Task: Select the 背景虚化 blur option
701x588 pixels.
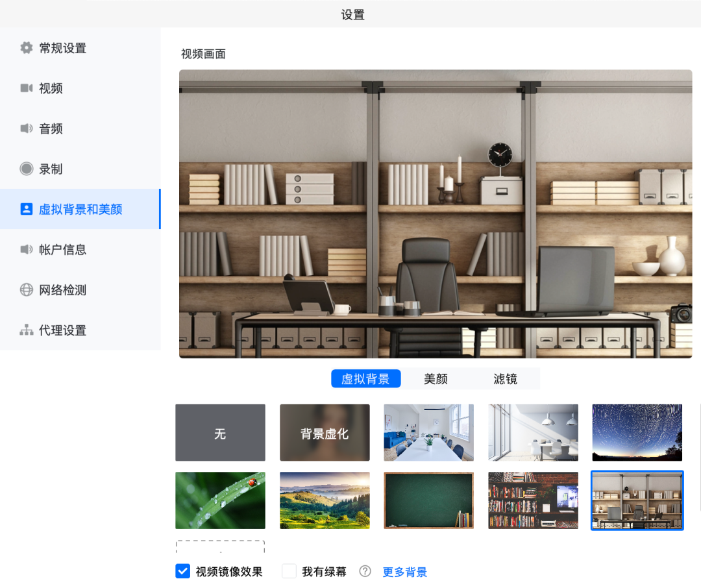Action: [325, 432]
